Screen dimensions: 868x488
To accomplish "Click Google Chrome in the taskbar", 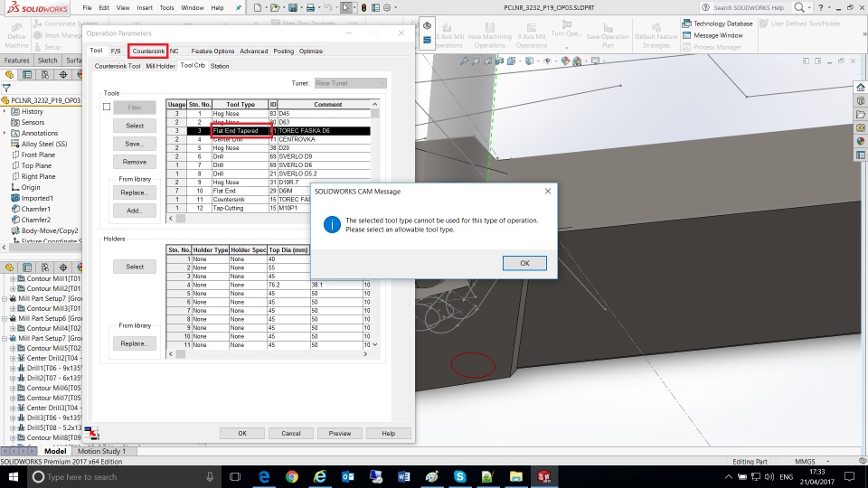I will [292, 476].
